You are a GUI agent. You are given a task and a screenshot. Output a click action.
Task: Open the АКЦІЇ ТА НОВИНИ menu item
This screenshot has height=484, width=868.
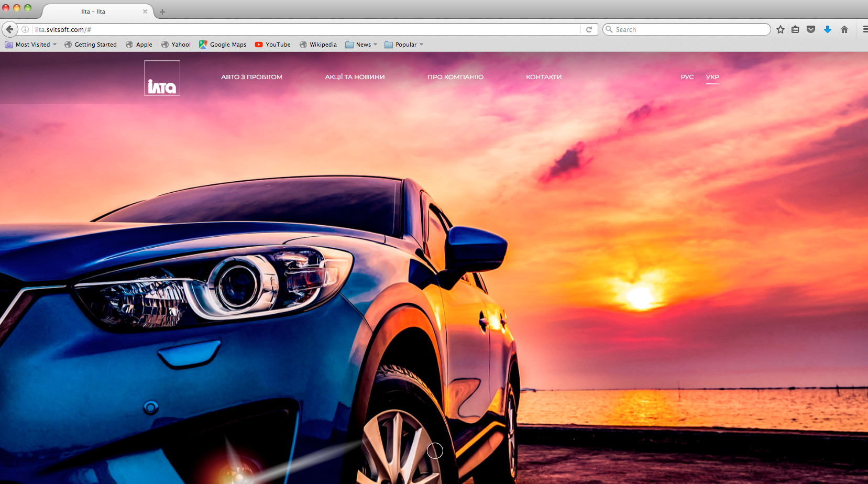point(355,77)
